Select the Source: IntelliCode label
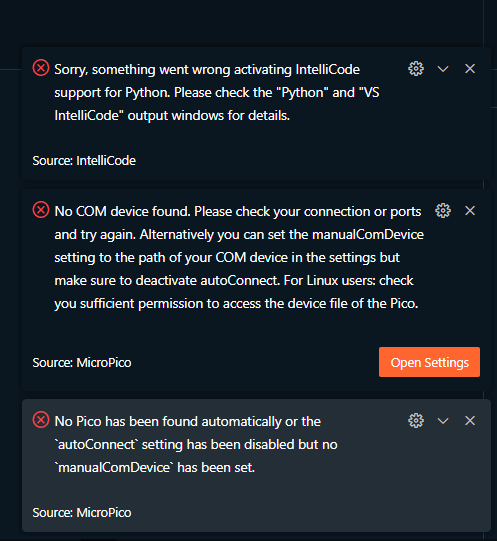 coord(84,160)
